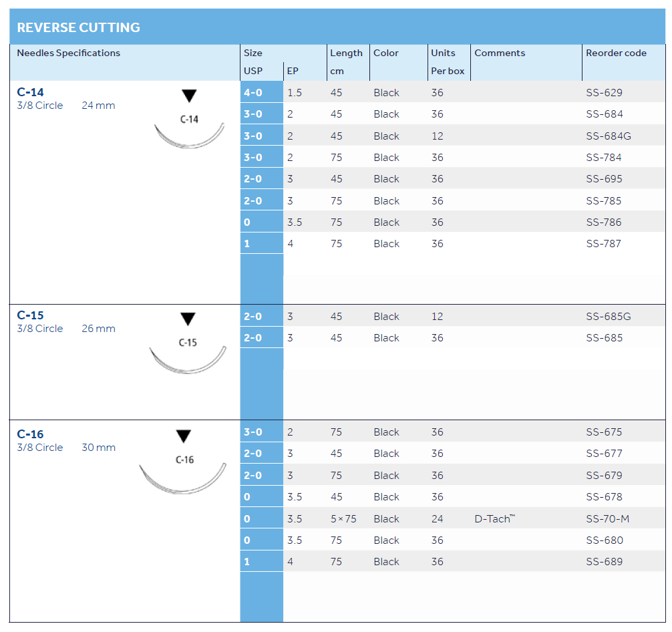Click the Comments column header
Viewport: 672px width, 632px height.
tap(500, 53)
